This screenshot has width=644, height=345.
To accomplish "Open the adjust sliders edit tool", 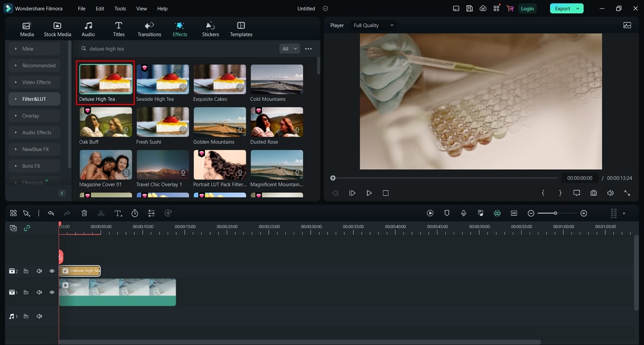I will [152, 213].
